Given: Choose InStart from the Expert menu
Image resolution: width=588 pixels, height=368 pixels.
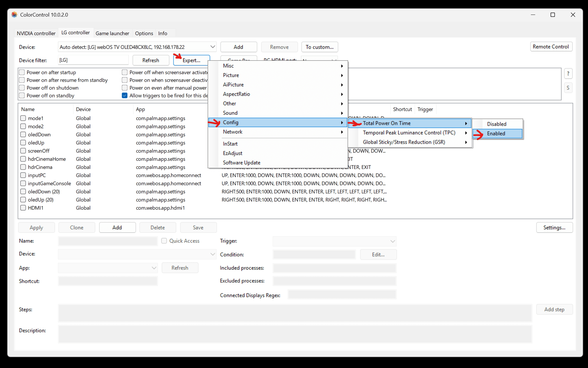Looking at the screenshot, I should tap(278, 144).
